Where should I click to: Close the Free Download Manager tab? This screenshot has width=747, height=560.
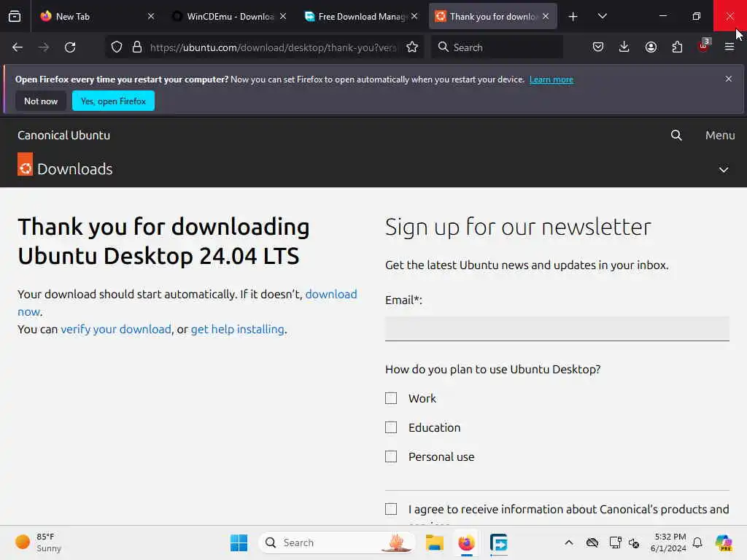point(414,16)
